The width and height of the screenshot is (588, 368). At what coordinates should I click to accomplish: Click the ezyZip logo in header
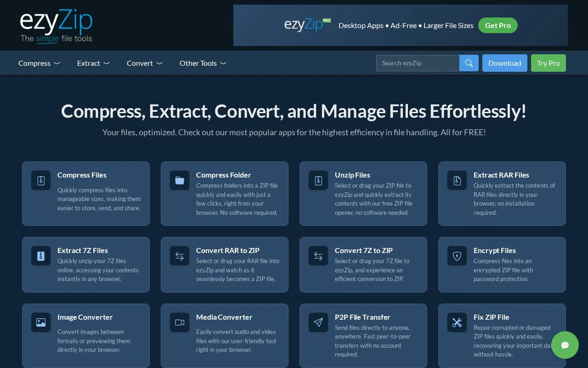click(x=56, y=26)
